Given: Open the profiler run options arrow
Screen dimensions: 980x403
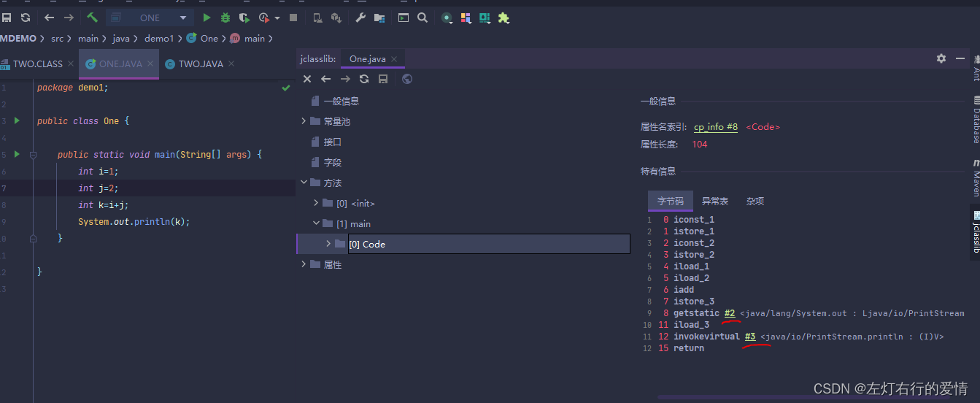Looking at the screenshot, I should click(x=277, y=18).
